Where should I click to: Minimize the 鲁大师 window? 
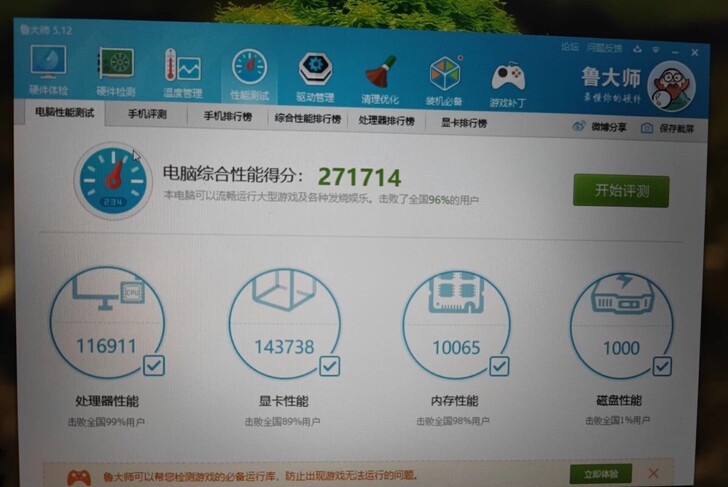[675, 52]
